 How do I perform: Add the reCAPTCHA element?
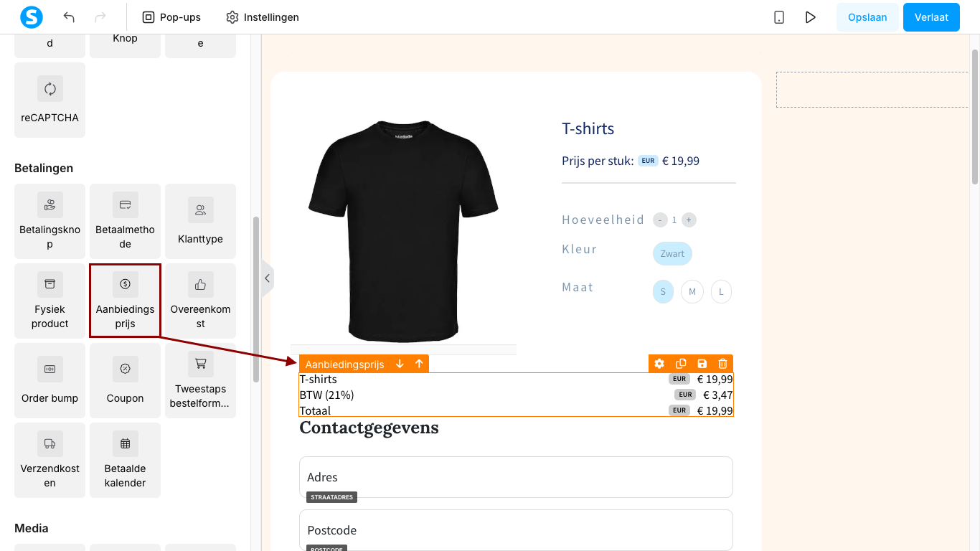pyautogui.click(x=50, y=100)
